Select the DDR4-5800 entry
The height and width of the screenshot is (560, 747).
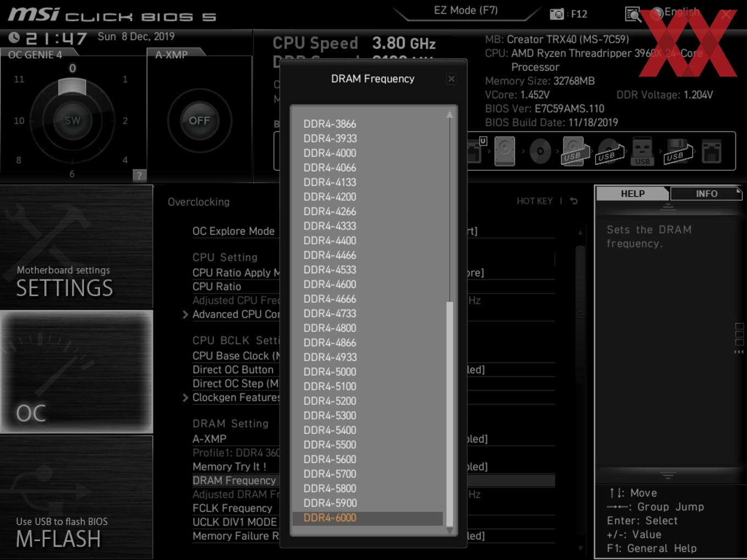point(330,488)
